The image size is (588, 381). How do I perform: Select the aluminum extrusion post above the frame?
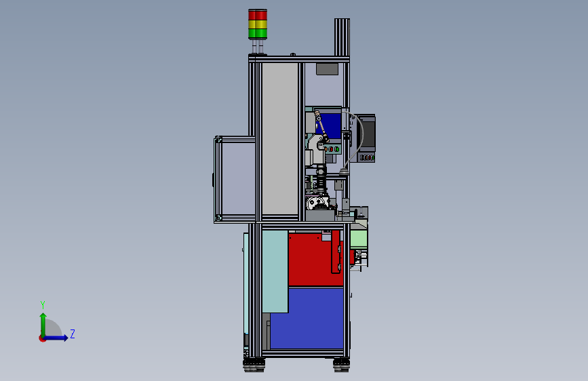click(x=342, y=37)
